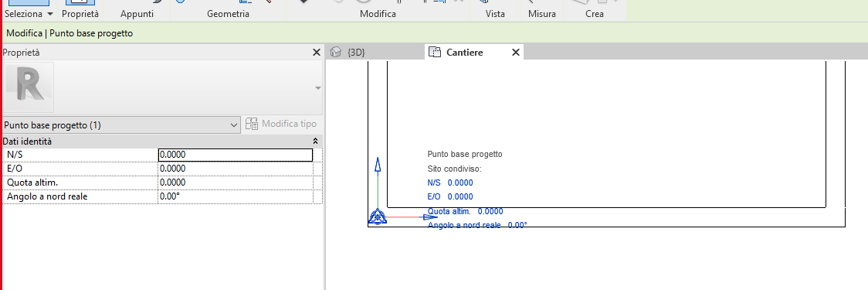Click the Proprietà ribbon panel label
The image size is (868, 290).
click(80, 13)
